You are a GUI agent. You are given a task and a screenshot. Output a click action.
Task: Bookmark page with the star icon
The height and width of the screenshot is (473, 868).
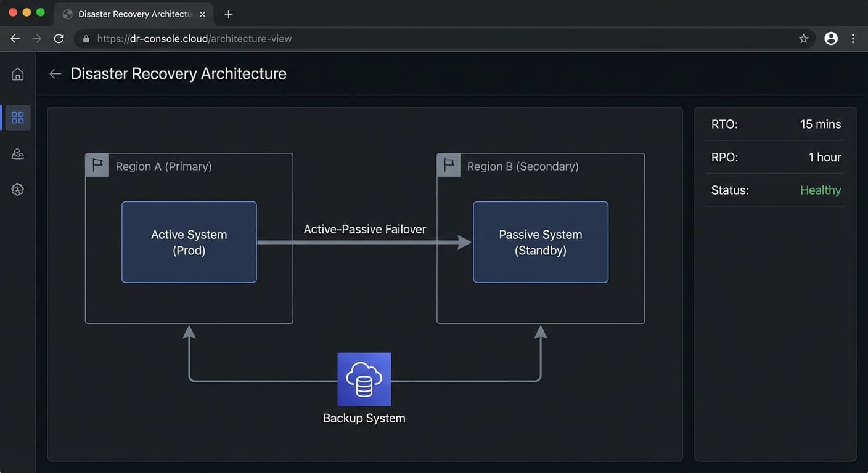(804, 39)
